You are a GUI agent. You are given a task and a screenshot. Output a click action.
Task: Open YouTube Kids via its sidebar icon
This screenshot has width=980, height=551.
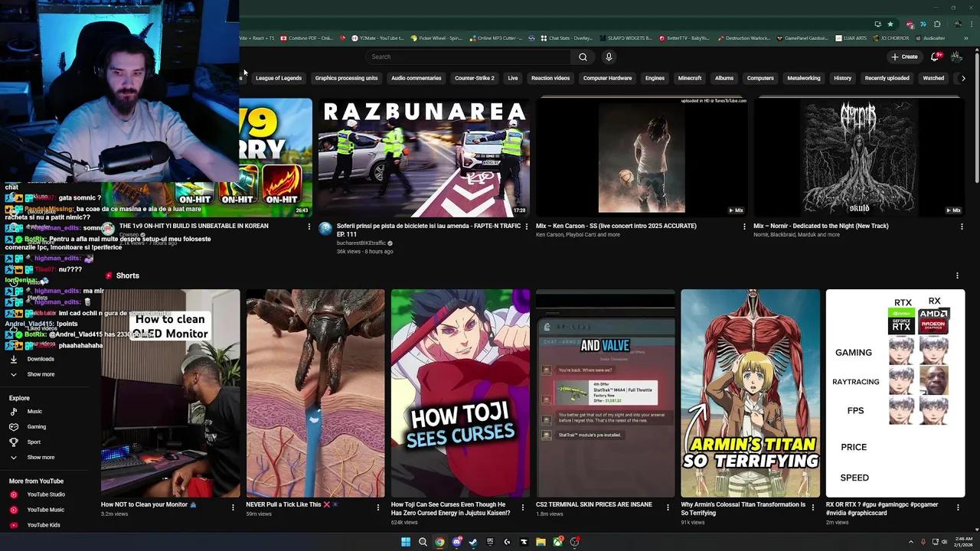(14, 525)
